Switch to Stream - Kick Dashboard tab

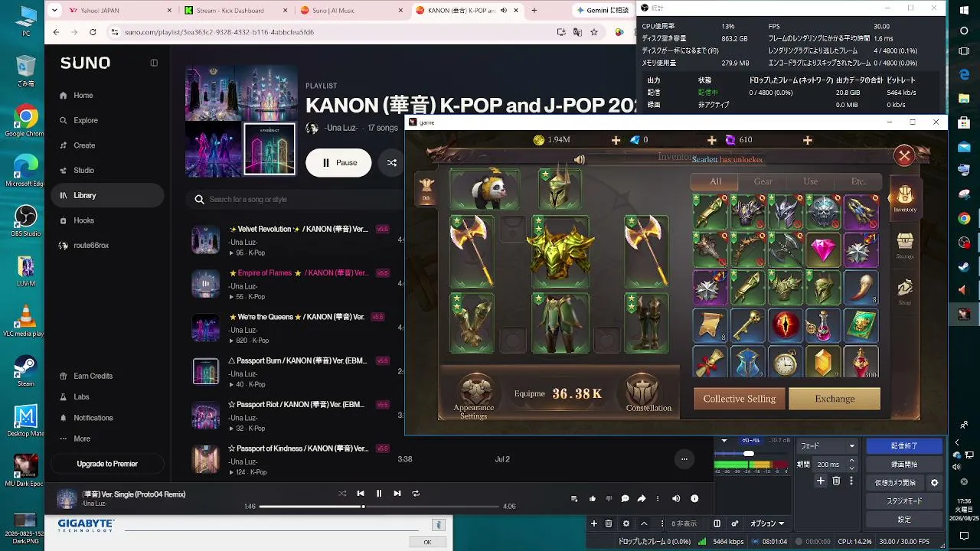tap(235, 11)
